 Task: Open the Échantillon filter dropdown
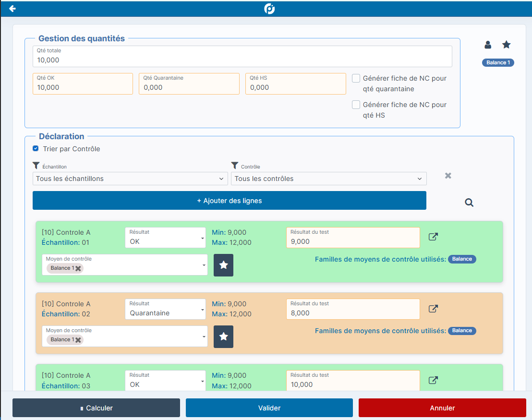[x=130, y=179]
